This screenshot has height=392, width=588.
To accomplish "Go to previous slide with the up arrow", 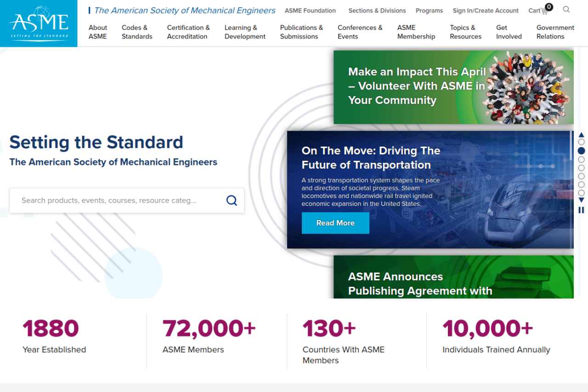I will point(581,134).
